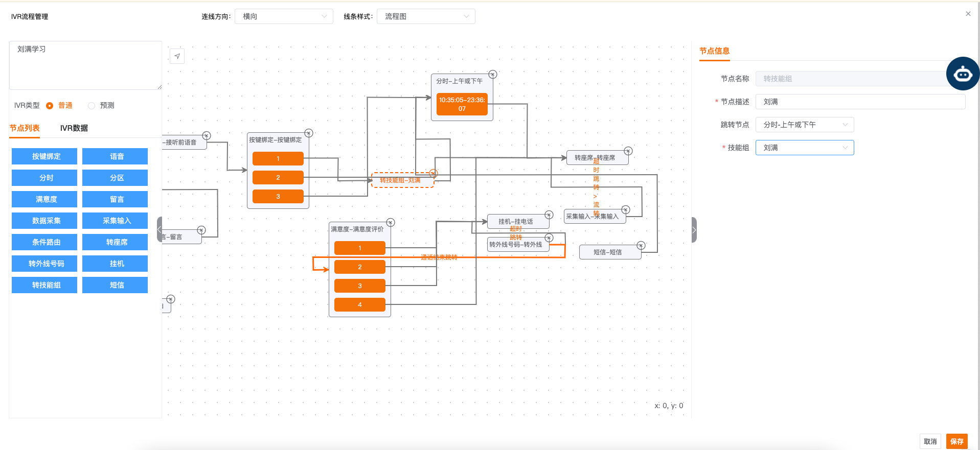Open the 线条样式 dropdown
This screenshot has height=450, width=980.
(x=426, y=16)
